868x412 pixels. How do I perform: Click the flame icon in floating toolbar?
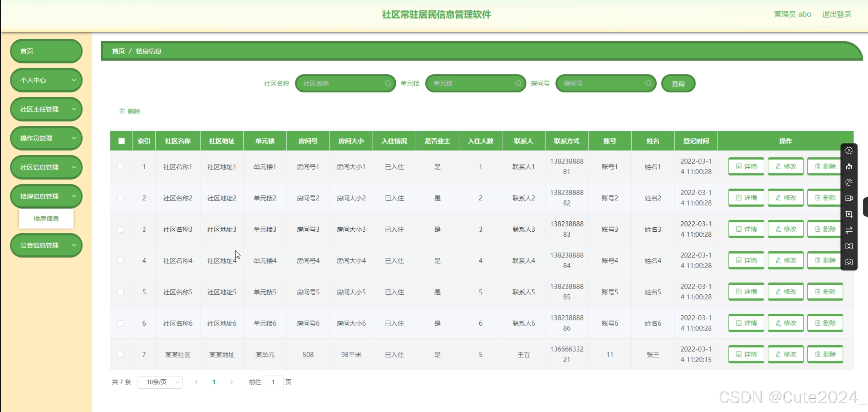849,166
